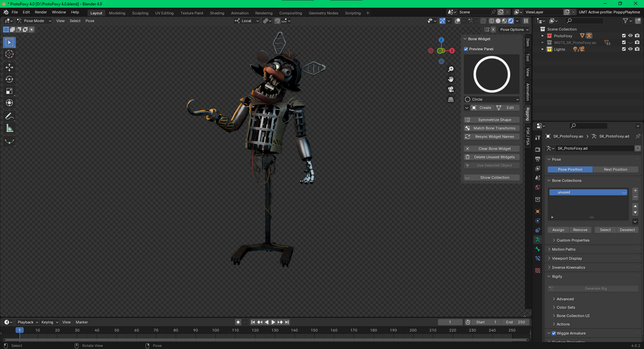
Task: Open the Circle widget shape dropdown
Action: click(491, 99)
